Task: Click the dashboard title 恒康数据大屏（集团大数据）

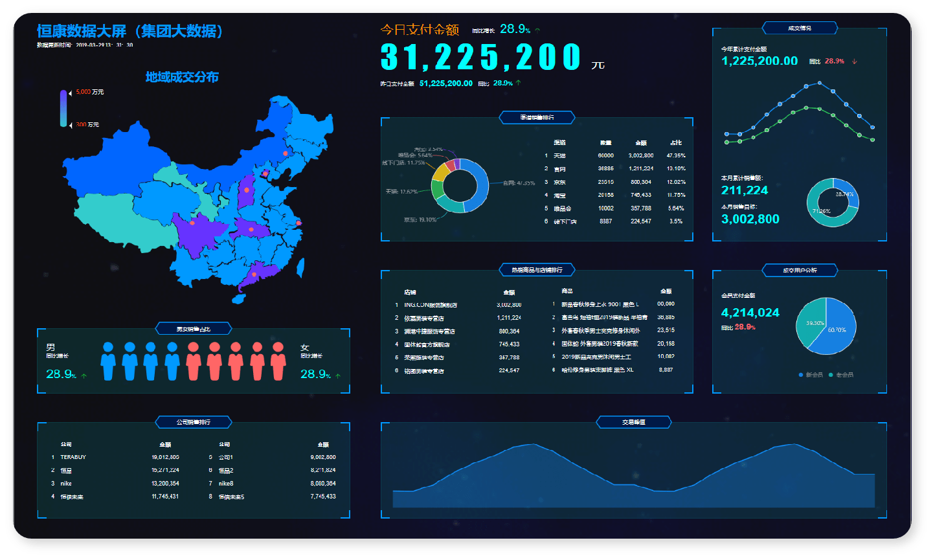Action: pyautogui.click(x=129, y=31)
